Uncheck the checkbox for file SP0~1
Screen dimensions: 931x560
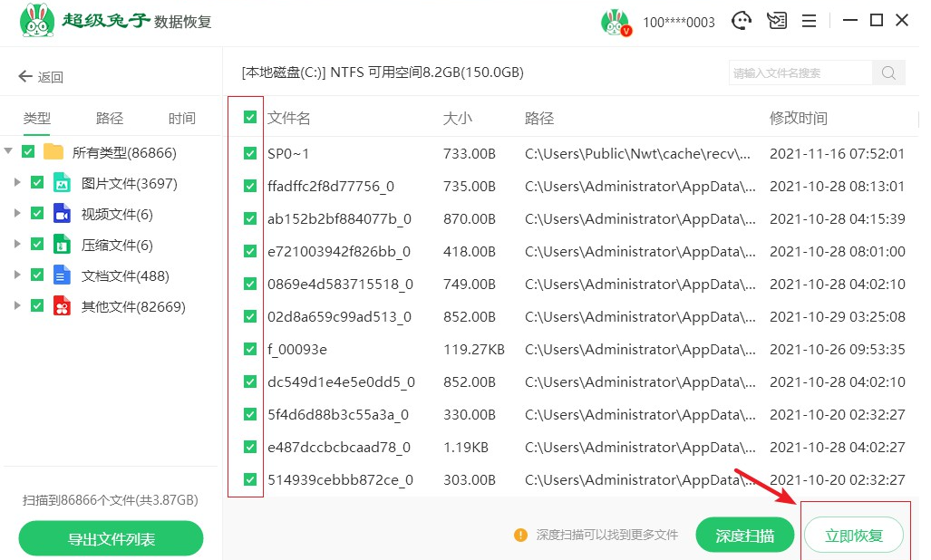click(250, 154)
